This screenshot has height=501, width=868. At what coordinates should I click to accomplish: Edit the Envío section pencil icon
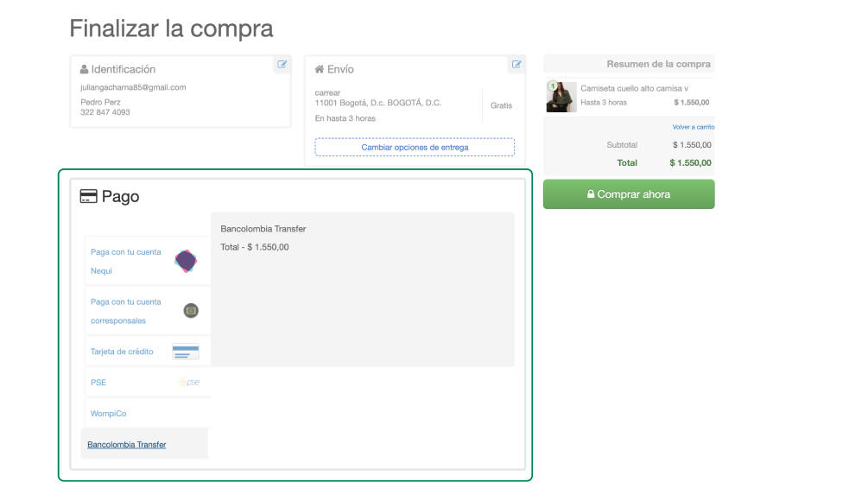pyautogui.click(x=516, y=65)
